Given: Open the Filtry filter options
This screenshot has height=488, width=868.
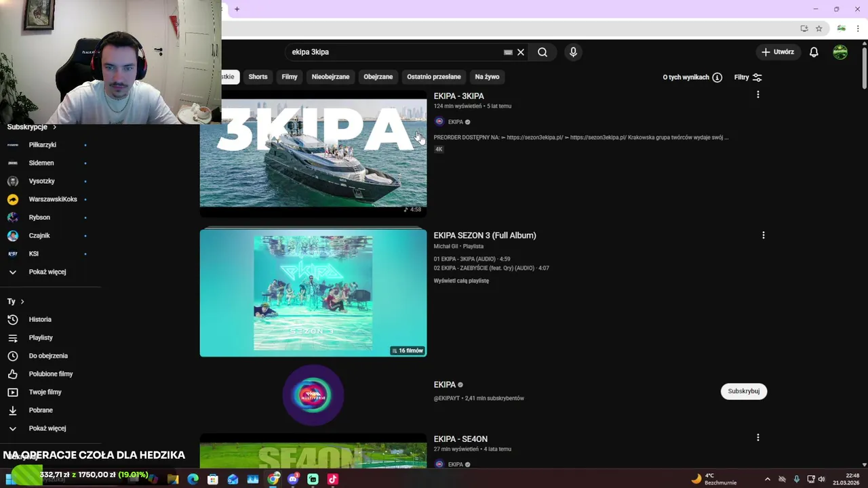Looking at the screenshot, I should point(748,77).
